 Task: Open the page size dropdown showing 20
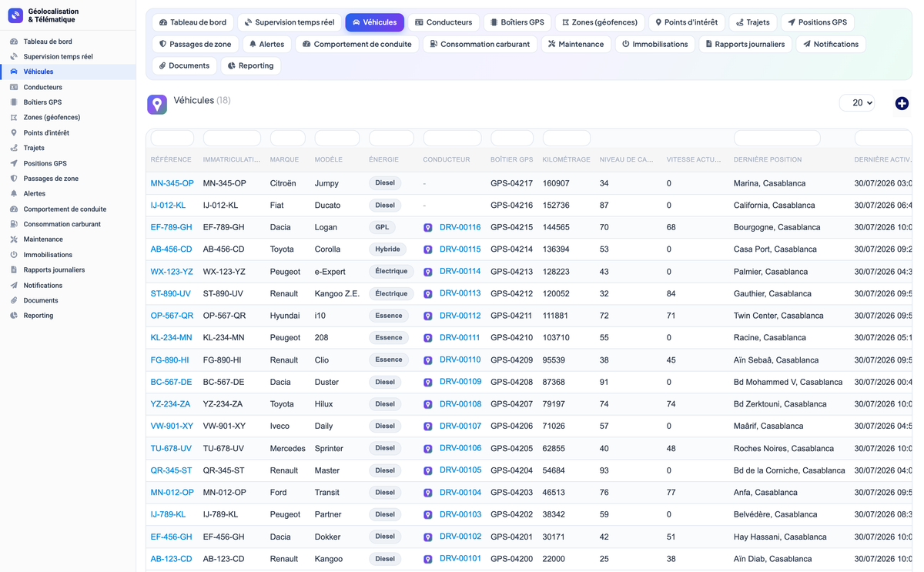[x=857, y=102]
